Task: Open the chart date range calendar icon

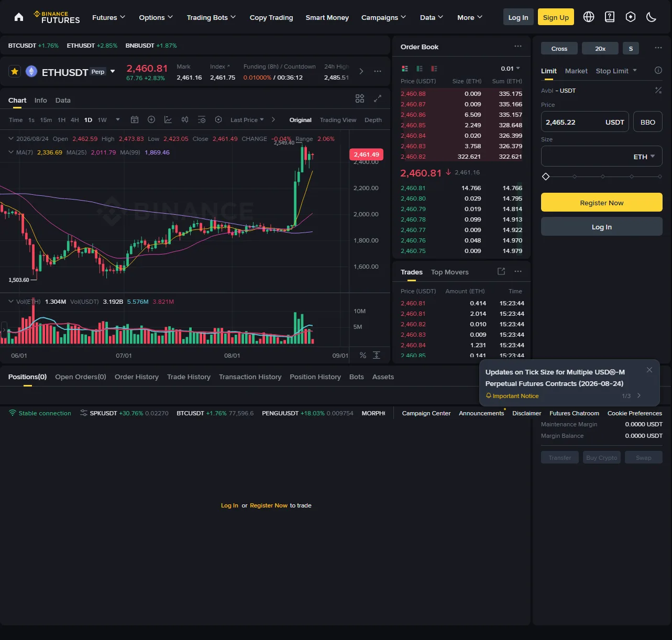Action: pos(135,120)
